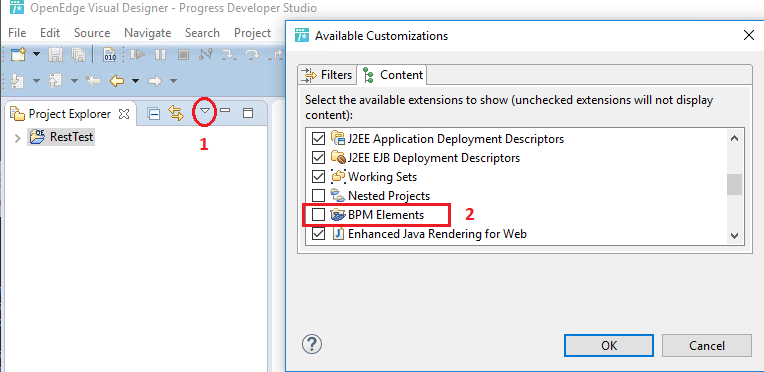
Task: Open the New wizard dropdown arrow
Action: (x=37, y=55)
